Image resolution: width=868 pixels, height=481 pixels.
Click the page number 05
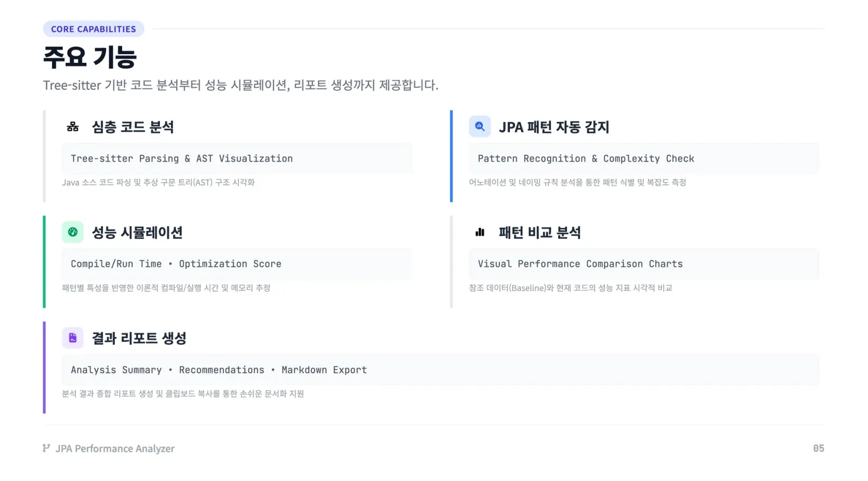tap(818, 448)
